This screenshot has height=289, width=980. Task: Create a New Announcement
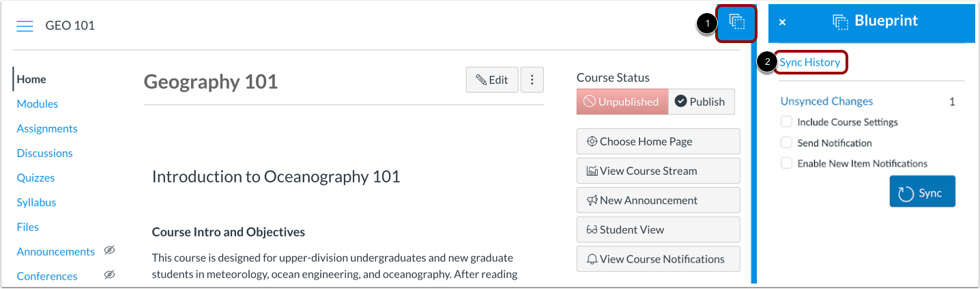(x=658, y=200)
